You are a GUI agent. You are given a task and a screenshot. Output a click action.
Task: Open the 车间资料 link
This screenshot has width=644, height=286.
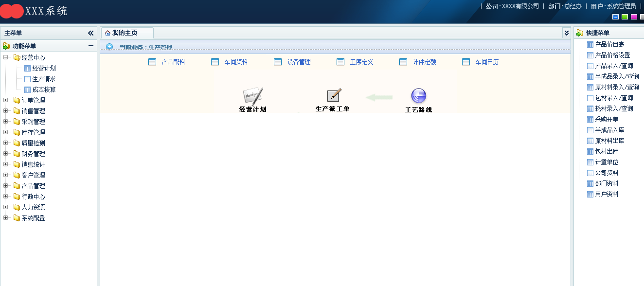pos(236,62)
